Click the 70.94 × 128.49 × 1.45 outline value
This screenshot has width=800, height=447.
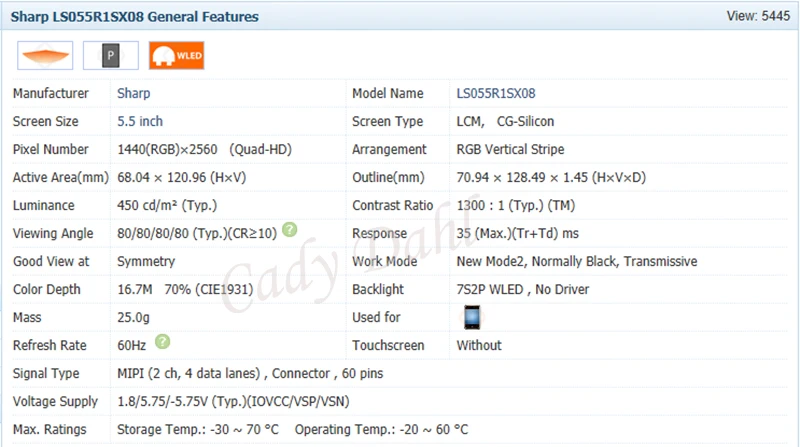point(551,178)
